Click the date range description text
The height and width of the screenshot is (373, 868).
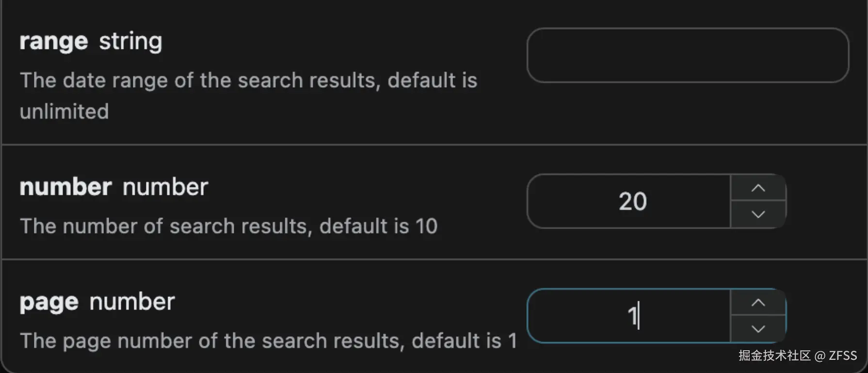pos(248,80)
